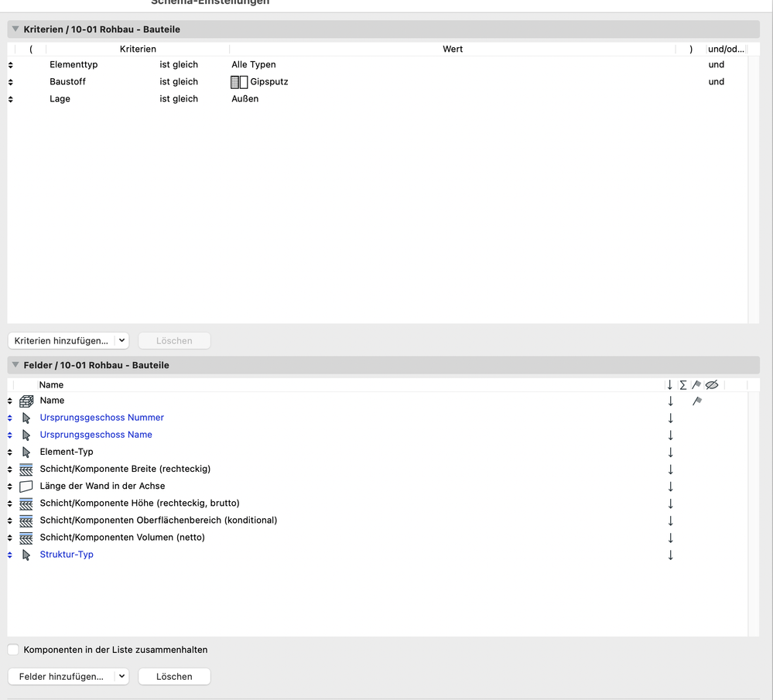This screenshot has width=773, height=700.
Task: Open the Kriterien hinzufügen dropdown arrow
Action: click(x=121, y=340)
